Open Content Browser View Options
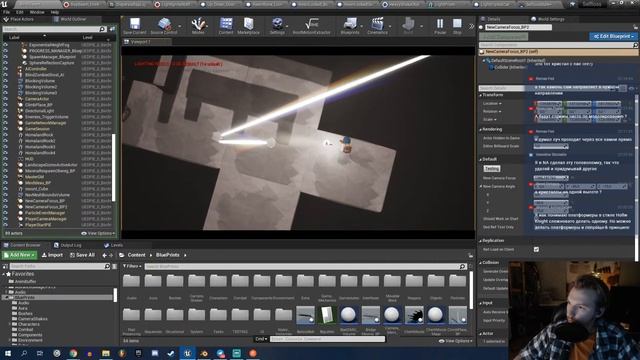The height and width of the screenshot is (360, 640). (x=455, y=341)
